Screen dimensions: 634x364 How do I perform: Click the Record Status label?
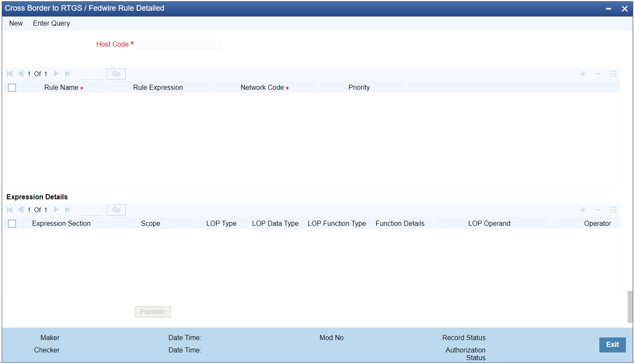(464, 337)
